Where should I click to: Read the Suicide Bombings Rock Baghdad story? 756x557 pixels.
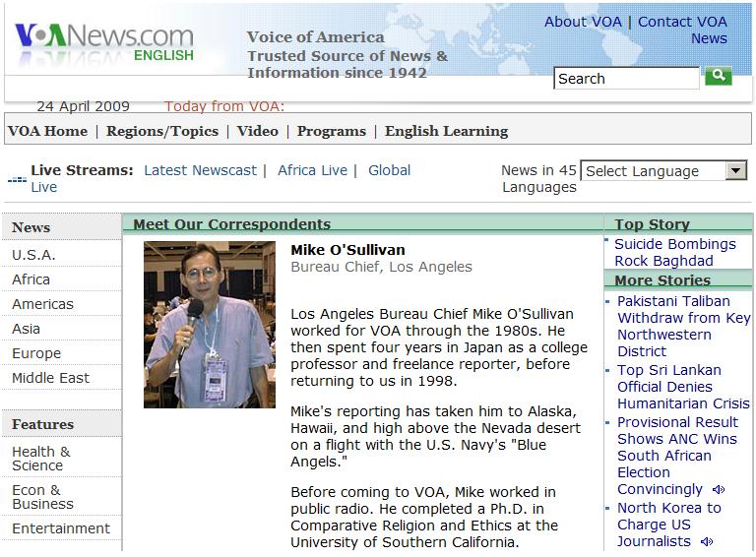click(674, 252)
